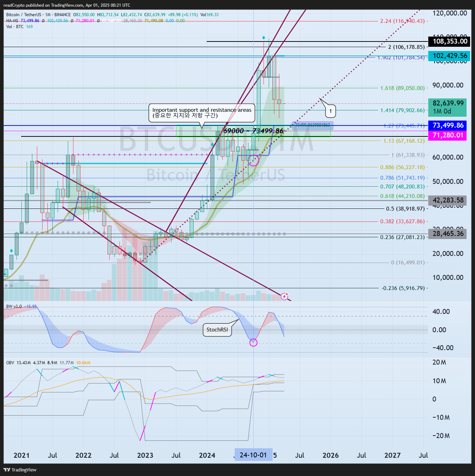This screenshot has width=475, height=476.
Task: Click the StochRSI callout label
Action: tap(217, 330)
